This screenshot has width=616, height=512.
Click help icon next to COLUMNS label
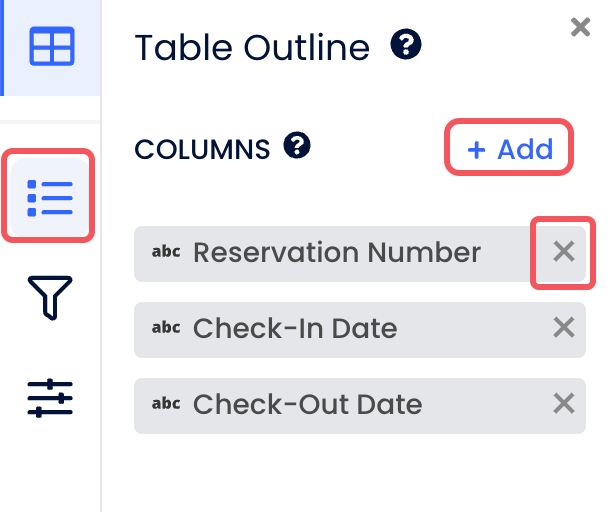(x=297, y=147)
